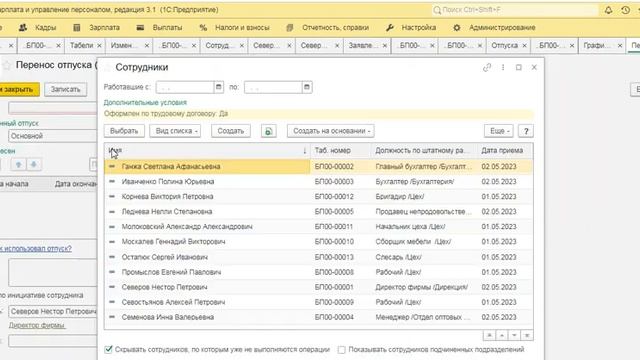The height and width of the screenshot is (360, 640).
Task: Close the Отпуска tab
Action: pos(524,46)
